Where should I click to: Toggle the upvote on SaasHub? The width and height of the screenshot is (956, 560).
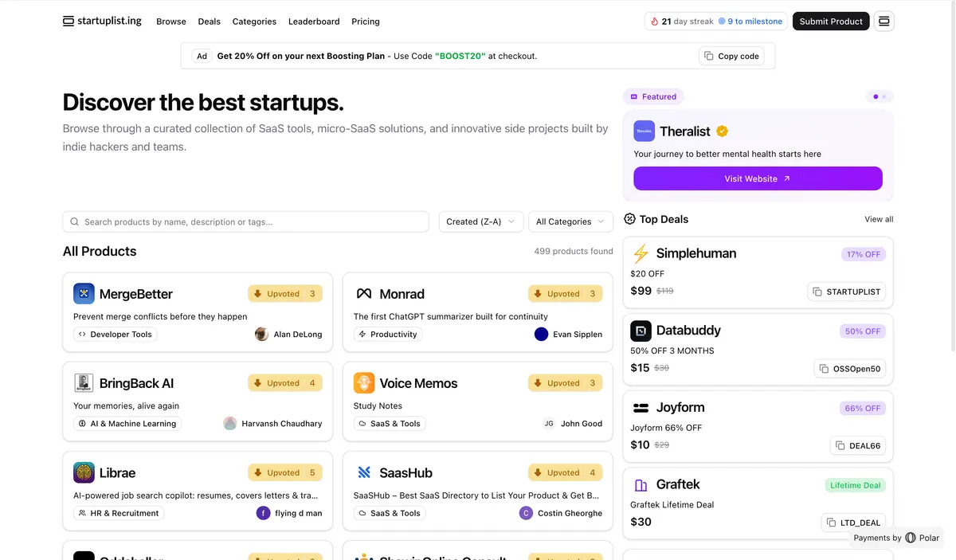click(565, 472)
